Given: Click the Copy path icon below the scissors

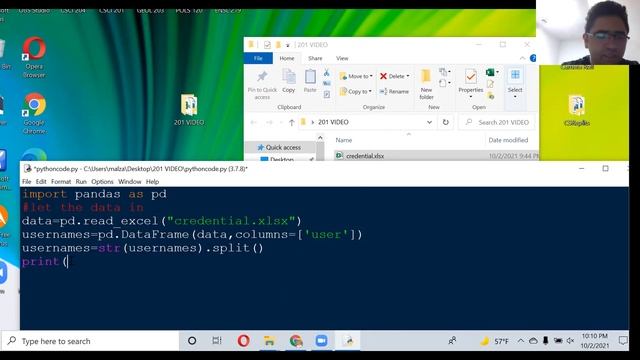Looking at the screenshot, I should 327,83.
